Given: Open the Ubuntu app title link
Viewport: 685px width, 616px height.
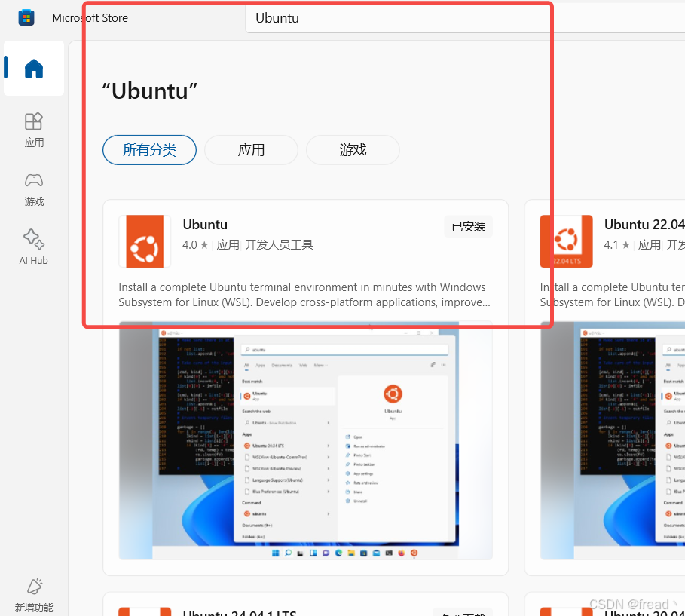Looking at the screenshot, I should [205, 225].
